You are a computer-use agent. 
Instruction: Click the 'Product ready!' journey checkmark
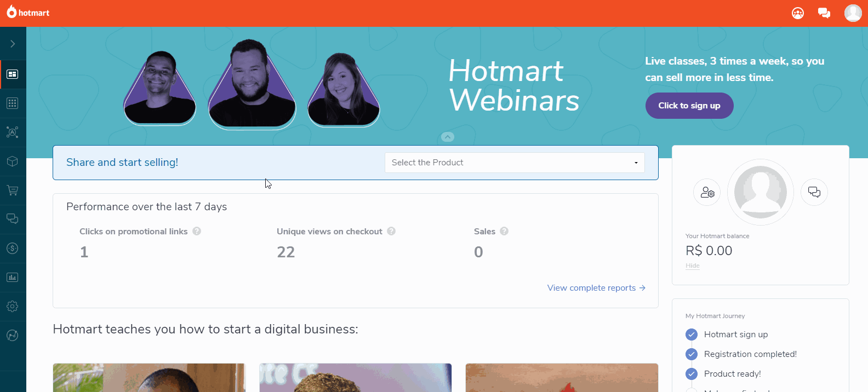click(x=692, y=374)
